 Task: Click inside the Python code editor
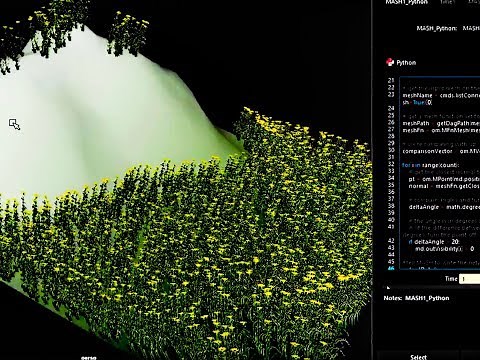coord(440,173)
